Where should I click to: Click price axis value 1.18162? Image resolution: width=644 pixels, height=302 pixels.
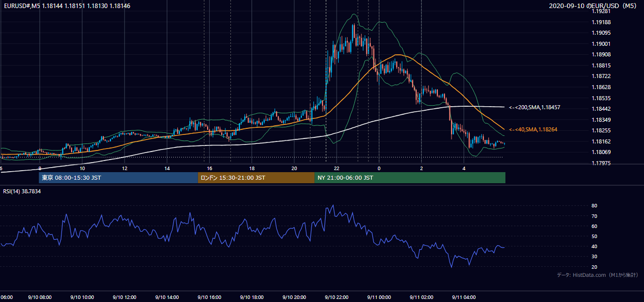pyautogui.click(x=602, y=141)
